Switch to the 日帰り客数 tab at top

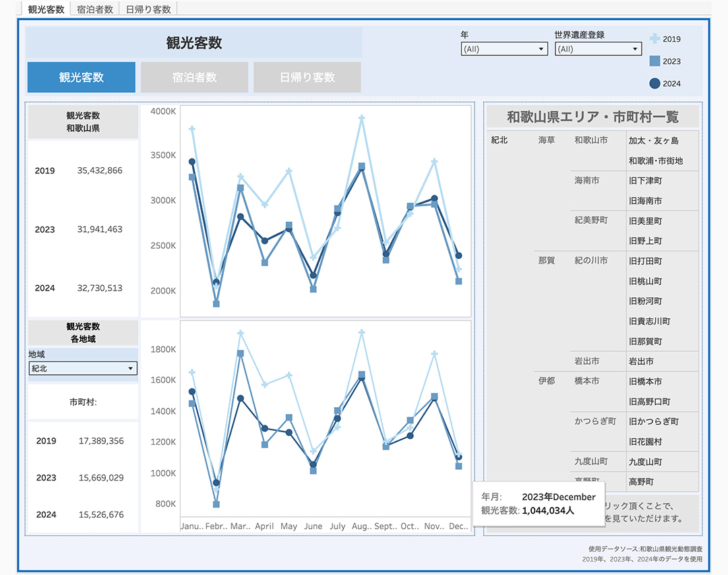(x=148, y=9)
